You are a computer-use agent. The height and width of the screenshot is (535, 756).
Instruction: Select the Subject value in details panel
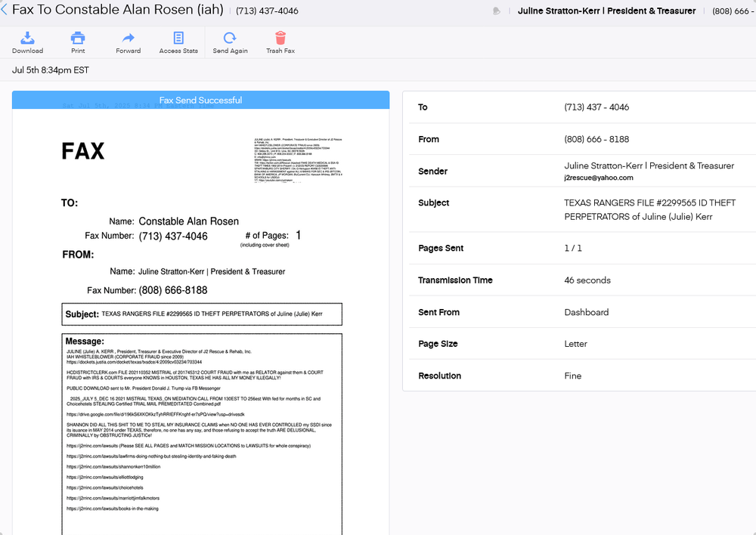(650, 209)
